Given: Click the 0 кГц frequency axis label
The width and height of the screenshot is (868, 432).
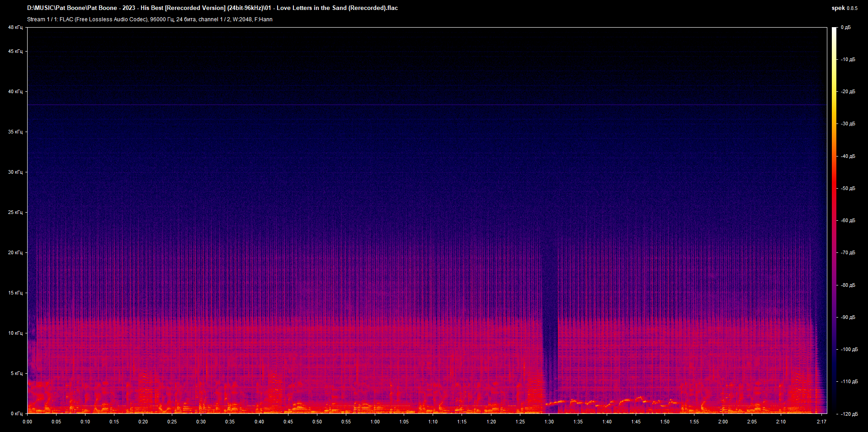Looking at the screenshot, I should pos(16,414).
